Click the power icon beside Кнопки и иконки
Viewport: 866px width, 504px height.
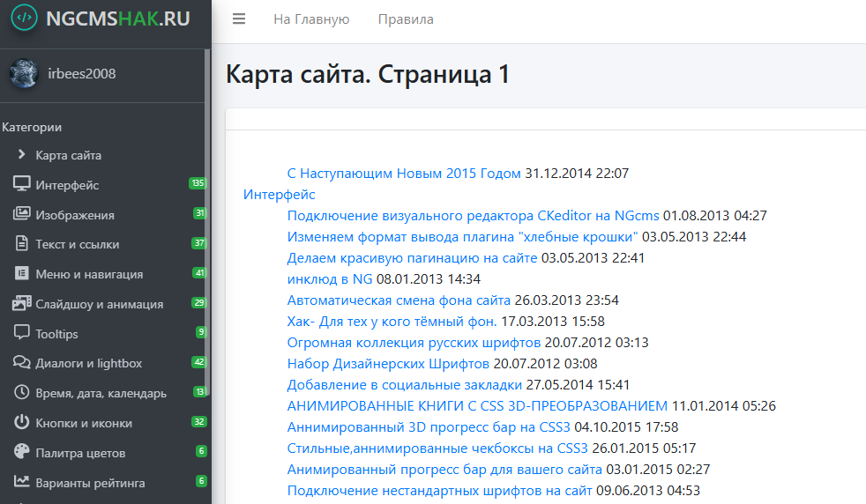point(21,422)
